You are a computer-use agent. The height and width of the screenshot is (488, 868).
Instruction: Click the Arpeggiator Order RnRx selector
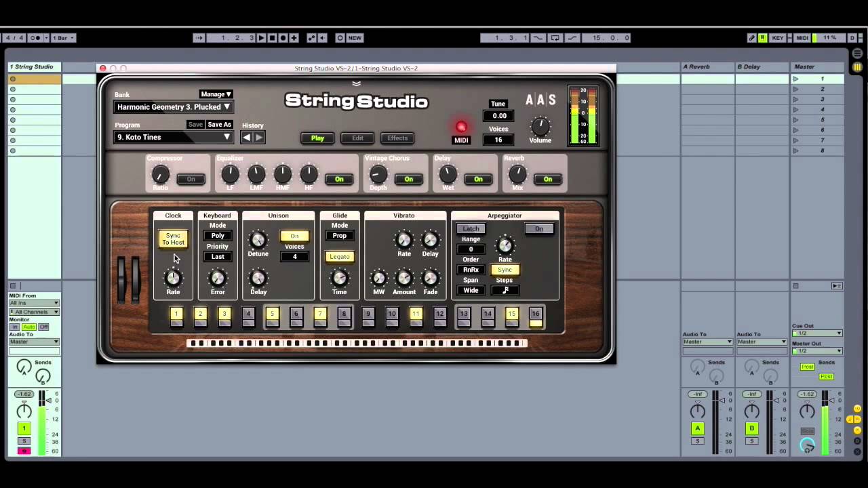(x=471, y=270)
